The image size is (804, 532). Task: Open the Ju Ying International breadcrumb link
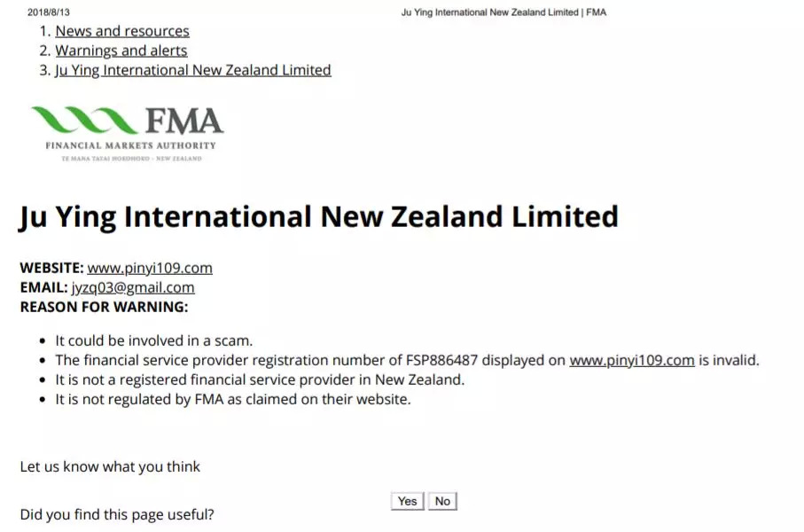192,70
